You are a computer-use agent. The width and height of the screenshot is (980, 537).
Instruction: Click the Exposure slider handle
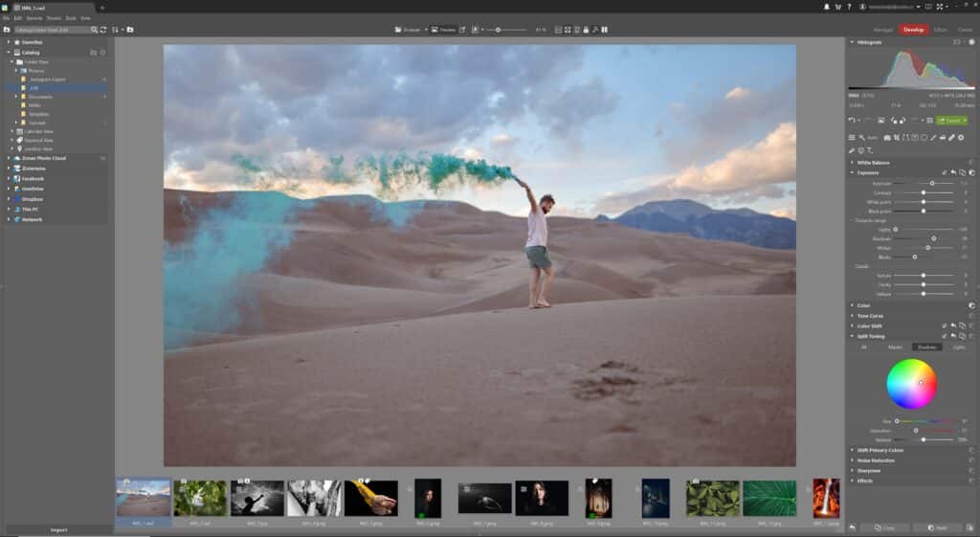point(932,183)
